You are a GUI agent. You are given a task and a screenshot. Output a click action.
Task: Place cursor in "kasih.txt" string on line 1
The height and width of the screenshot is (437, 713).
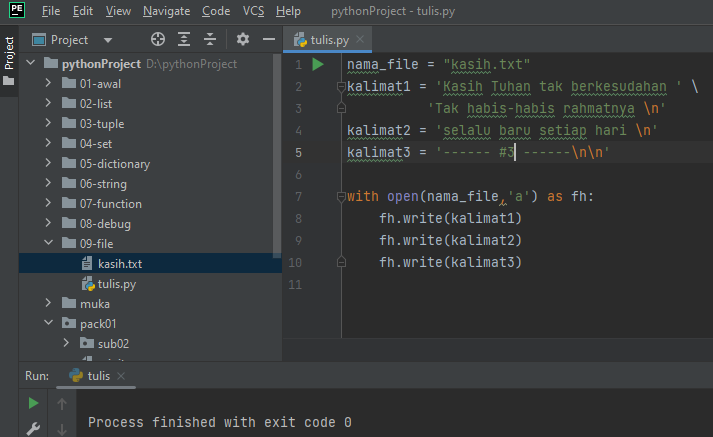487,64
